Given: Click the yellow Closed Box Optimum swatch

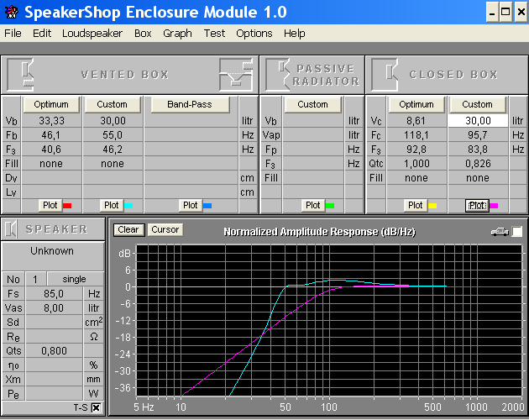Looking at the screenshot, I should pos(432,206).
